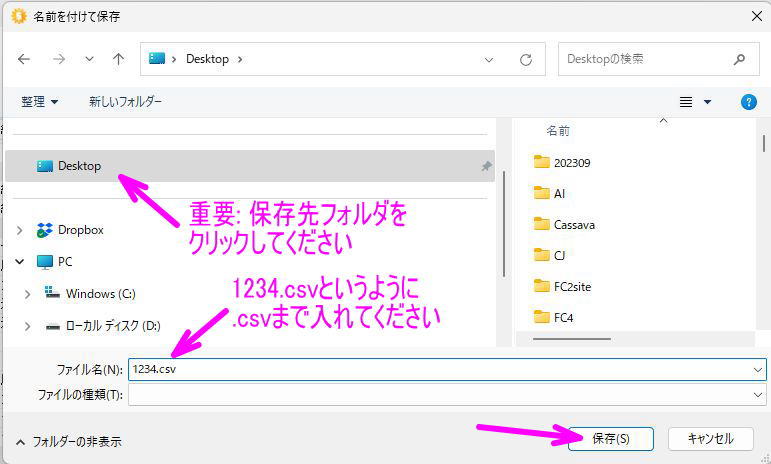Expand the Windows (C:) drive node
This screenshot has width=771, height=464.
click(x=30, y=294)
